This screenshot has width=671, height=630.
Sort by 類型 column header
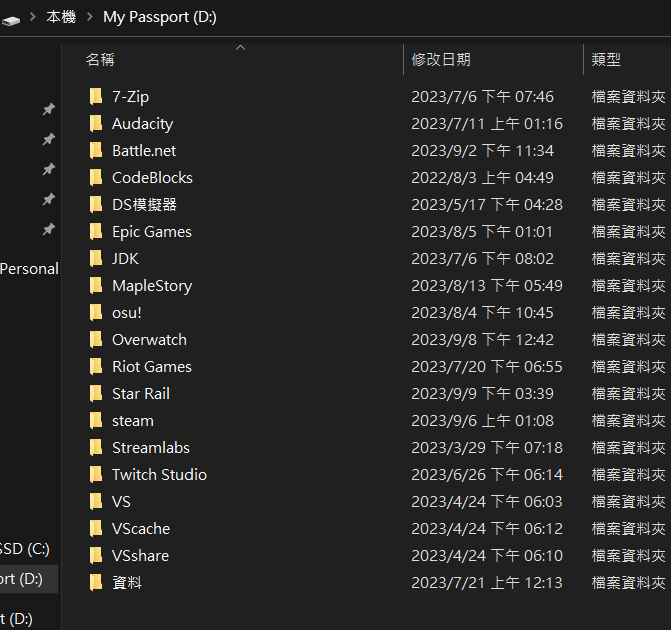pyautogui.click(x=606, y=59)
